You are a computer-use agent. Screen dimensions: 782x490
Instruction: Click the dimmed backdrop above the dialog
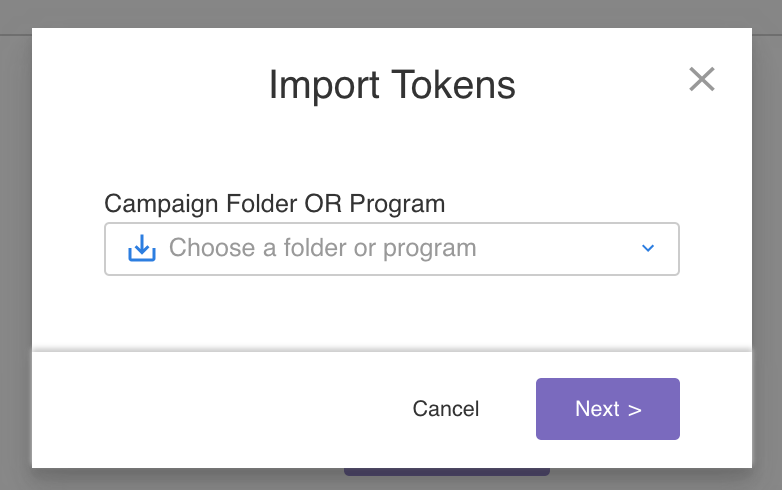391,14
